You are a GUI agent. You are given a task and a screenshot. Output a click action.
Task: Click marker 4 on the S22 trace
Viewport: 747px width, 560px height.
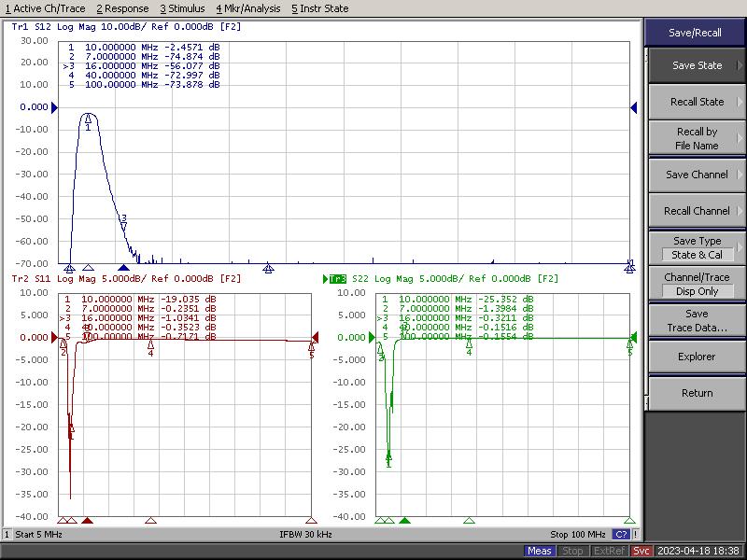point(469,345)
